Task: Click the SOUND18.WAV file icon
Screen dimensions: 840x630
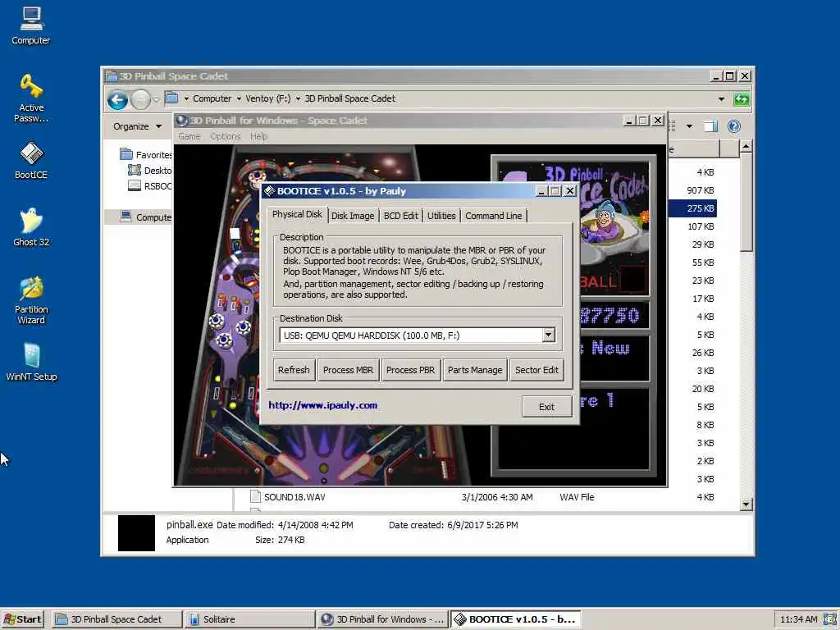Action: tap(256, 496)
